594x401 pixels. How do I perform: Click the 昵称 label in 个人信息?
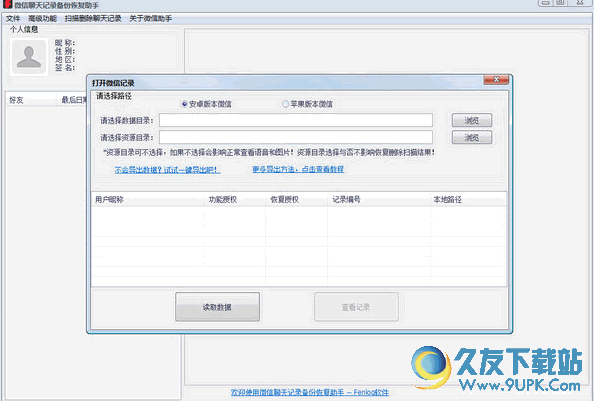(x=65, y=43)
